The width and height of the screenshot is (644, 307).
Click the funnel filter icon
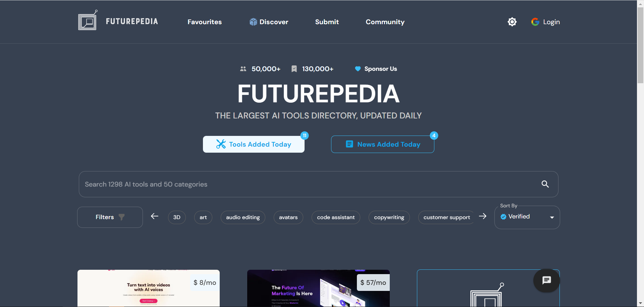[x=121, y=217]
